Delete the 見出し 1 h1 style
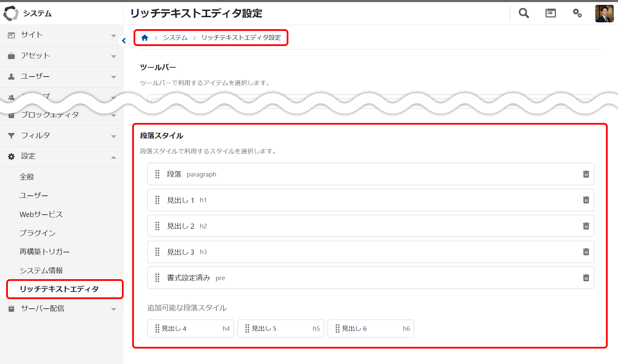 click(x=586, y=200)
